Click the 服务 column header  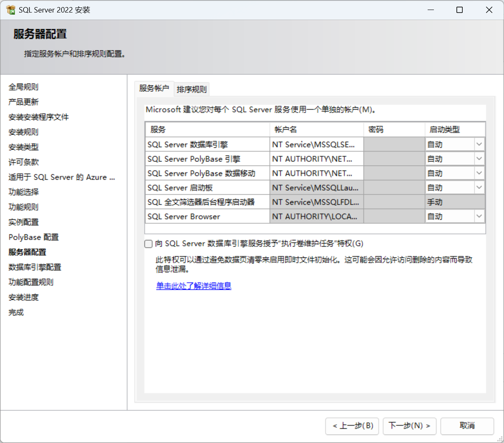208,130
